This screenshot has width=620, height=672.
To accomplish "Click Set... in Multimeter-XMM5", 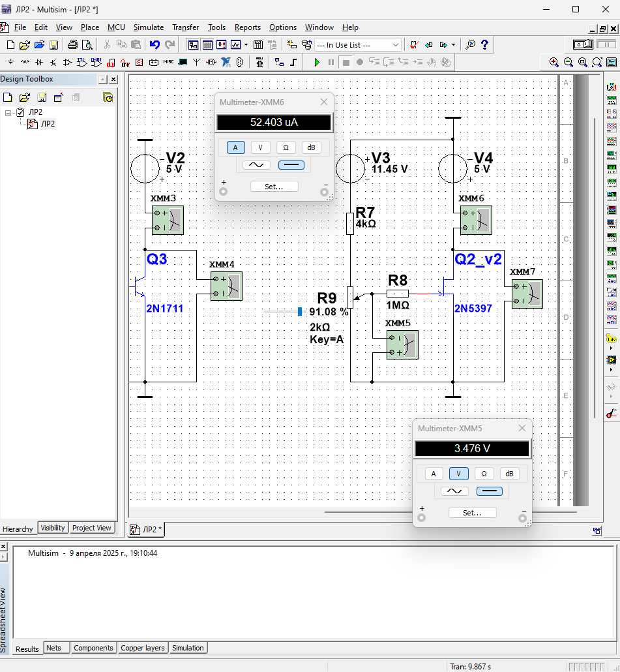I will [472, 513].
